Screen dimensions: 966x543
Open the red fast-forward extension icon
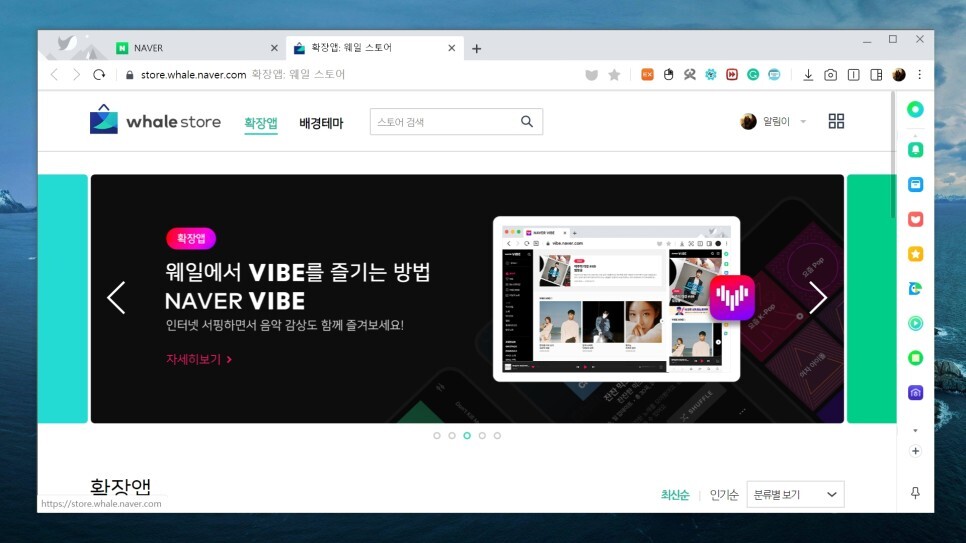tap(732, 75)
